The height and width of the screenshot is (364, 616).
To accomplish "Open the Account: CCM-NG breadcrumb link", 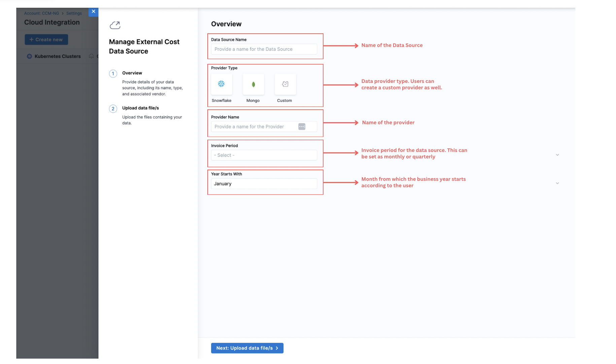I will (41, 13).
